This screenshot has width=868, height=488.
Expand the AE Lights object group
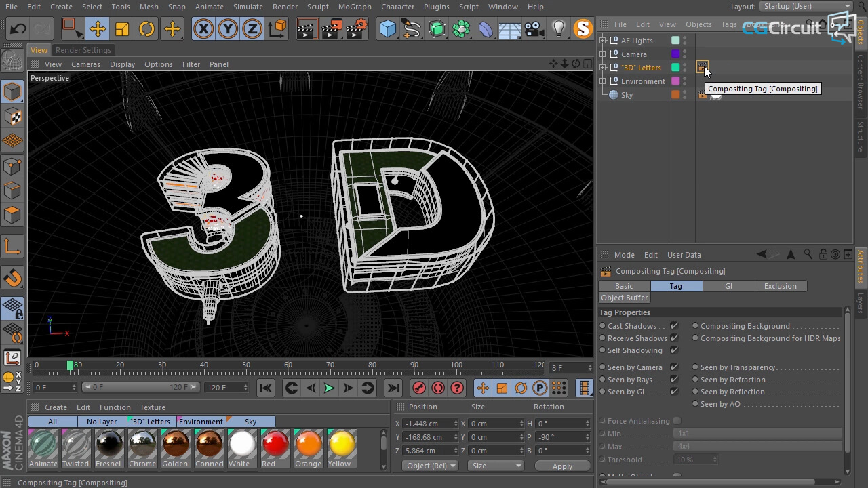tap(603, 41)
